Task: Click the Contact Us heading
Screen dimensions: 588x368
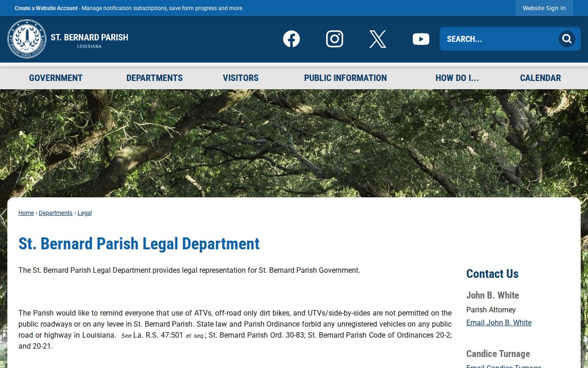Action: 492,274
